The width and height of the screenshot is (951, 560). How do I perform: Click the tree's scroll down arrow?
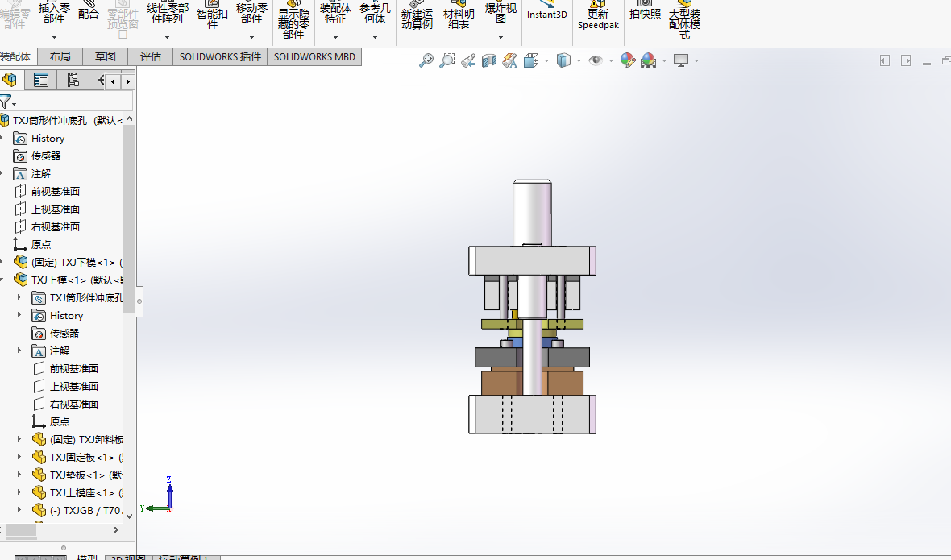(x=129, y=516)
